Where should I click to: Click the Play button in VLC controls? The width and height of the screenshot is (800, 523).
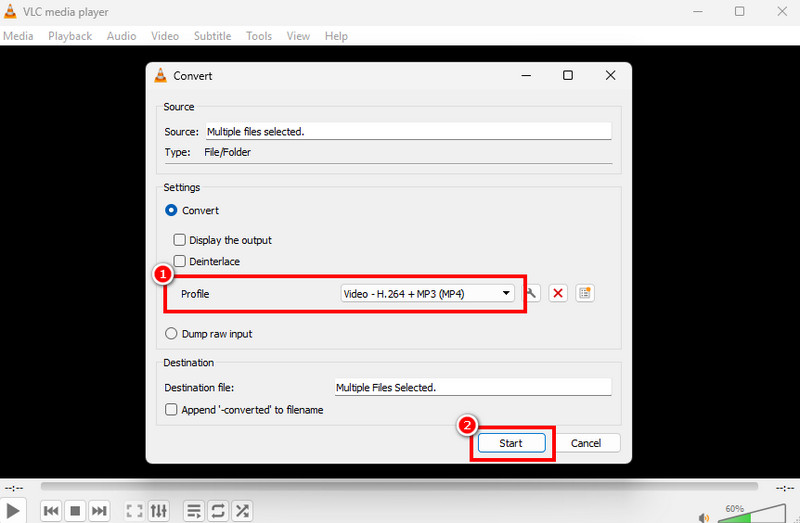[x=14, y=511]
